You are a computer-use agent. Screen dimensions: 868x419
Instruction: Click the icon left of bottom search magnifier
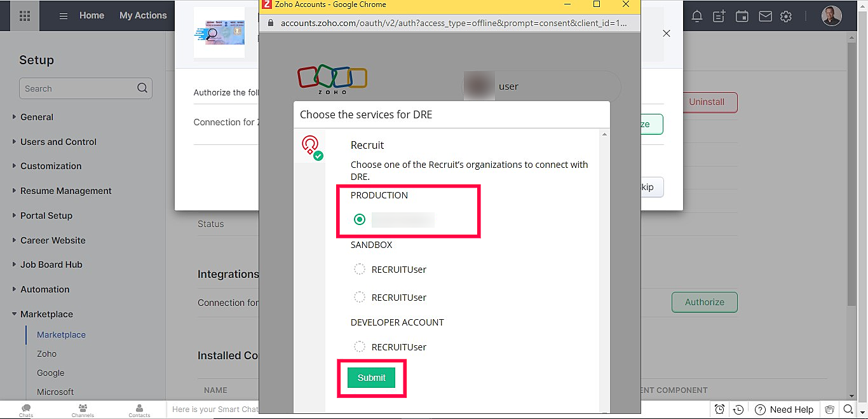tap(829, 409)
